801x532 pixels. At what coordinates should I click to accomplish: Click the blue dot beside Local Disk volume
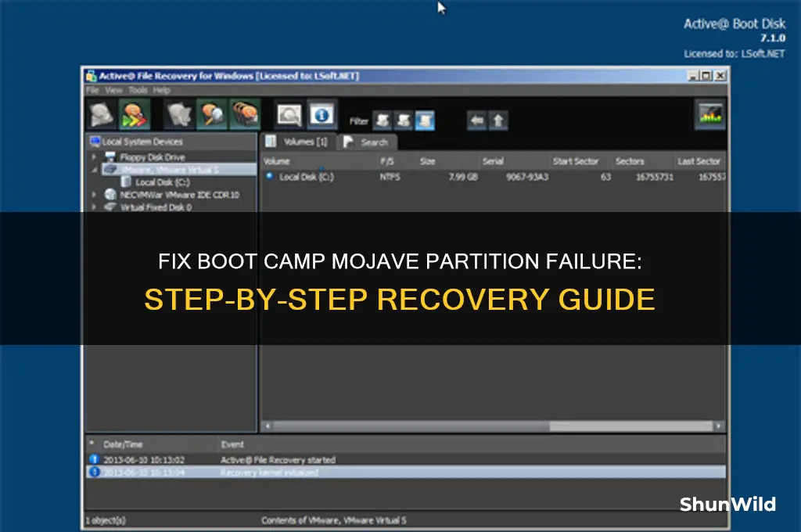coord(269,176)
